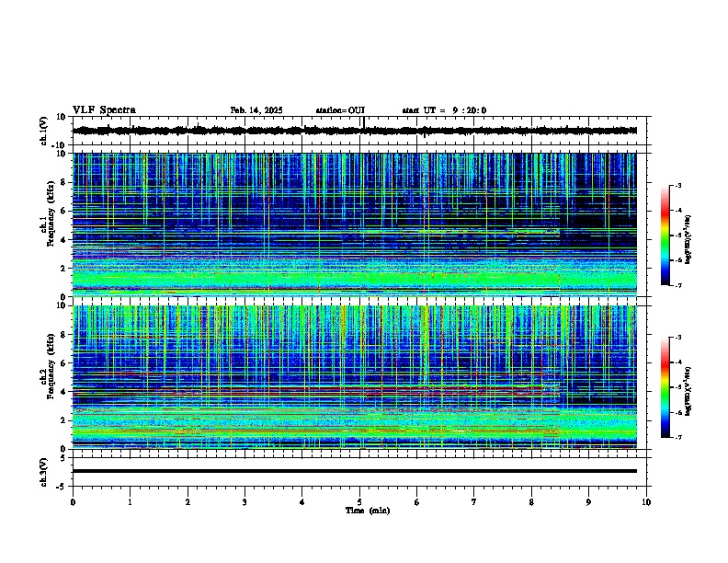Click the ch.1 waveform trace strip

coord(355,131)
